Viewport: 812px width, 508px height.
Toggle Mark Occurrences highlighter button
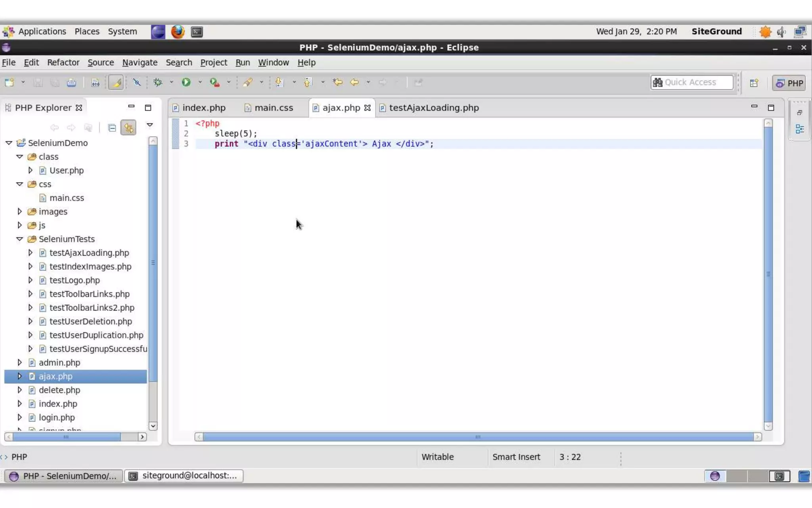[116, 83]
